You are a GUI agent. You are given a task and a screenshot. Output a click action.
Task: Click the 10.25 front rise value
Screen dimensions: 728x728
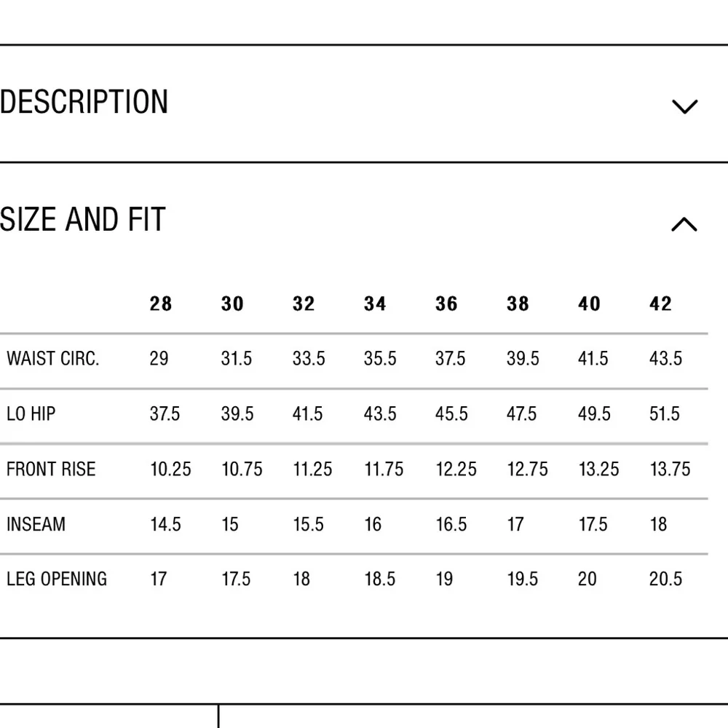coord(170,469)
